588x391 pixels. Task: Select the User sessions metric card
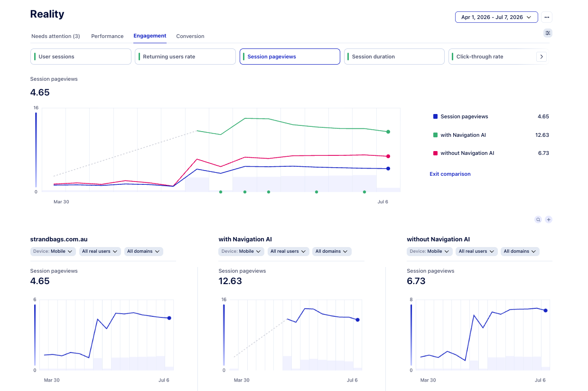click(x=81, y=57)
